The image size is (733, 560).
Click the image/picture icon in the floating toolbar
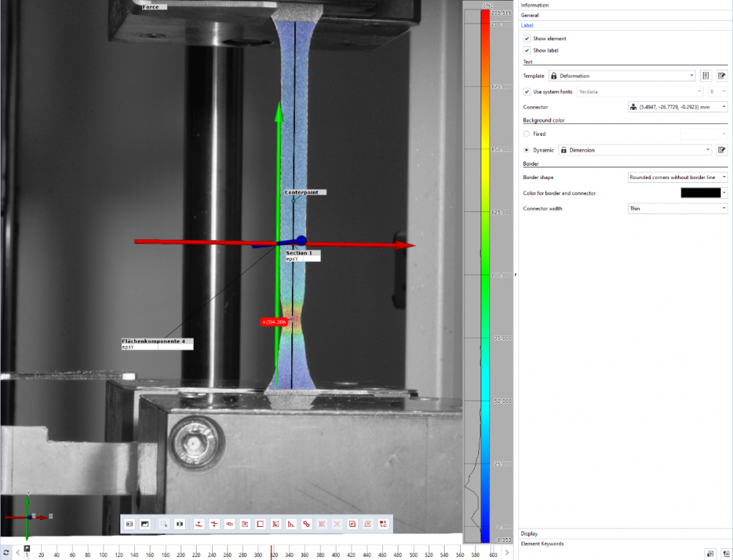point(145,524)
